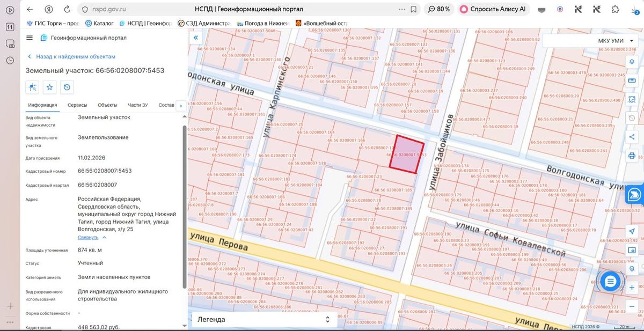Open the МКУ УМИ dropdown

(591, 41)
